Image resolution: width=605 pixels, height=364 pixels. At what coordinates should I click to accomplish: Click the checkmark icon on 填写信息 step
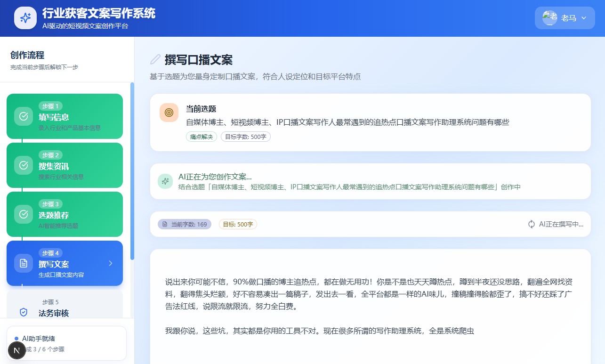coord(24,116)
